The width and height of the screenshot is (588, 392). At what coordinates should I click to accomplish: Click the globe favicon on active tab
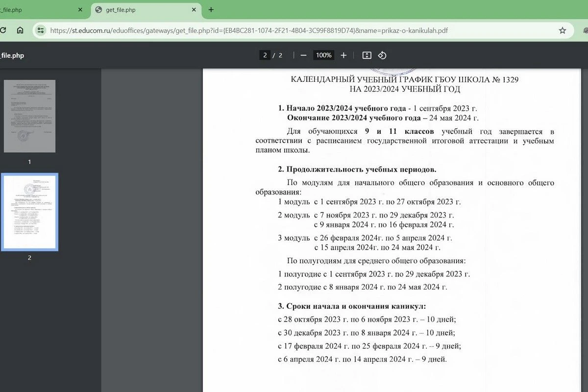point(98,10)
